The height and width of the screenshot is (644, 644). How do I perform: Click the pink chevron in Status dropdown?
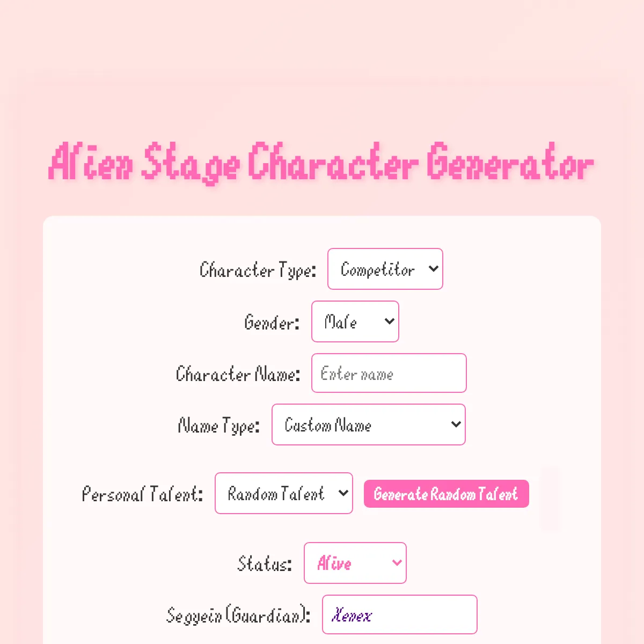click(x=397, y=562)
